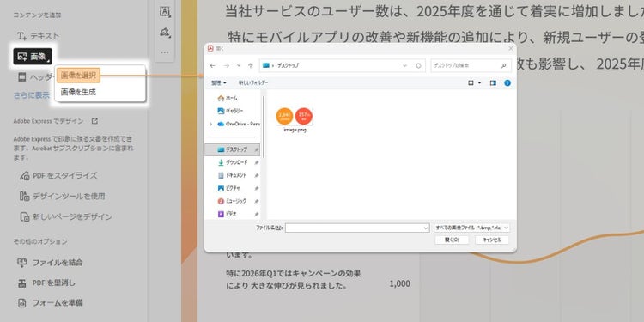Click the refresh icon in address bar

[418, 66]
